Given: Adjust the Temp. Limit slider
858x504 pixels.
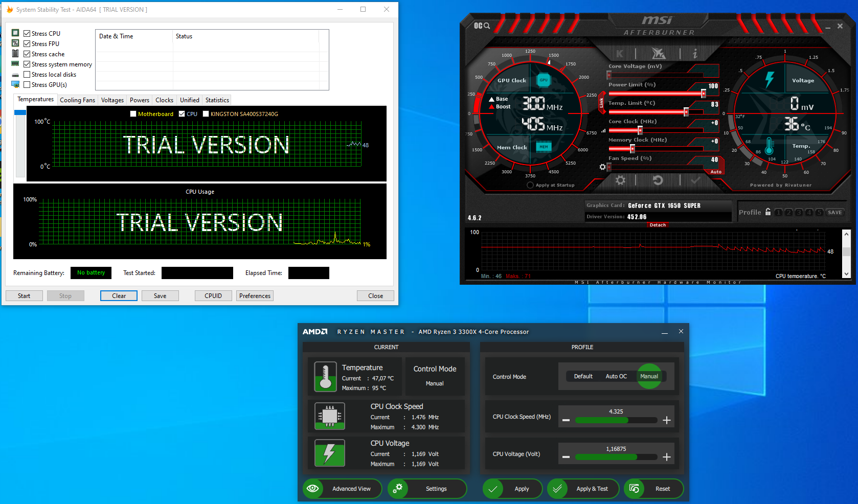Looking at the screenshot, I should tap(686, 112).
